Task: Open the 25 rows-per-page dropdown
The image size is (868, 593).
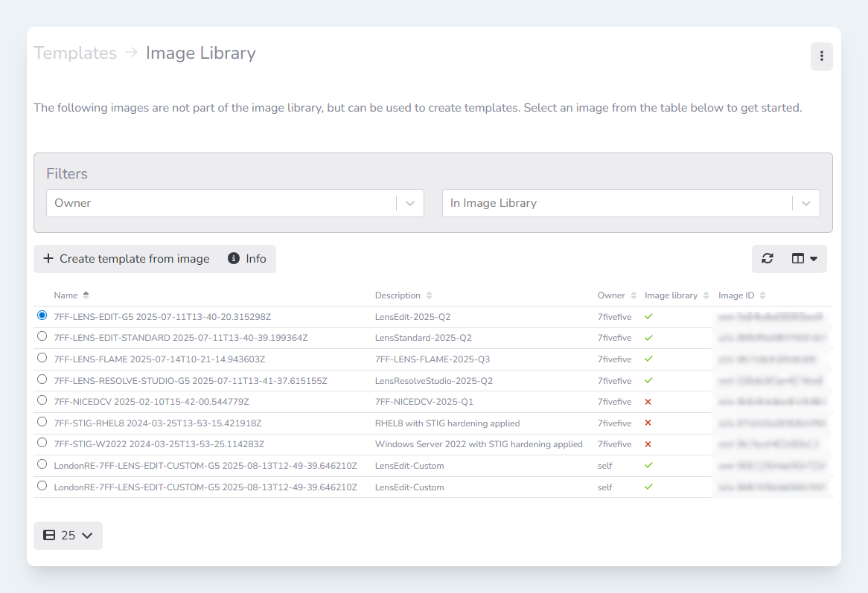Action: (x=68, y=536)
